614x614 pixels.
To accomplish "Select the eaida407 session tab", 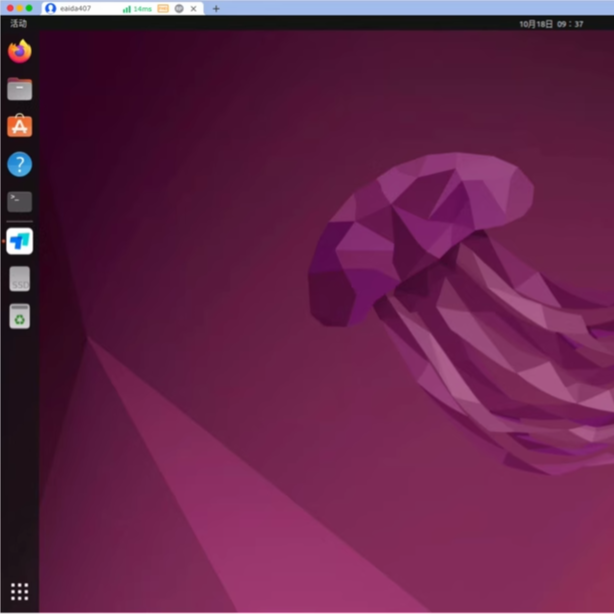I will (123, 9).
